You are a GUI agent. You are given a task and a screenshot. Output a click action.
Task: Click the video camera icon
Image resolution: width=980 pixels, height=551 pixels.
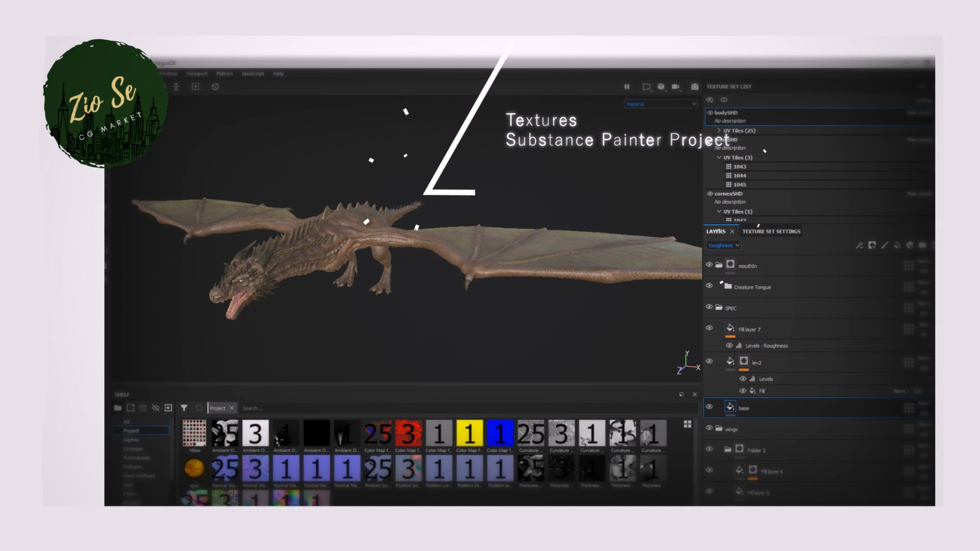pyautogui.click(x=676, y=87)
